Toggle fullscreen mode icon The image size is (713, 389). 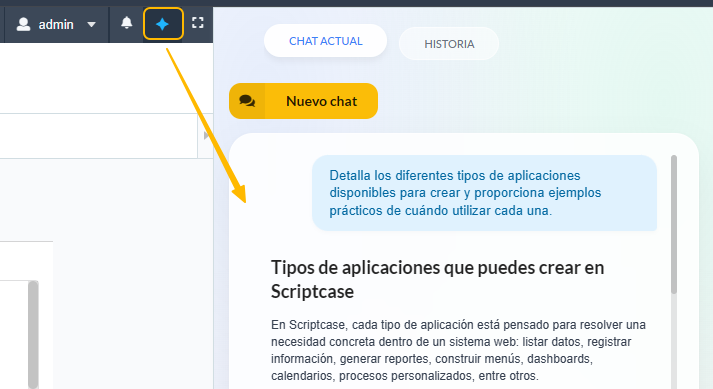click(198, 23)
